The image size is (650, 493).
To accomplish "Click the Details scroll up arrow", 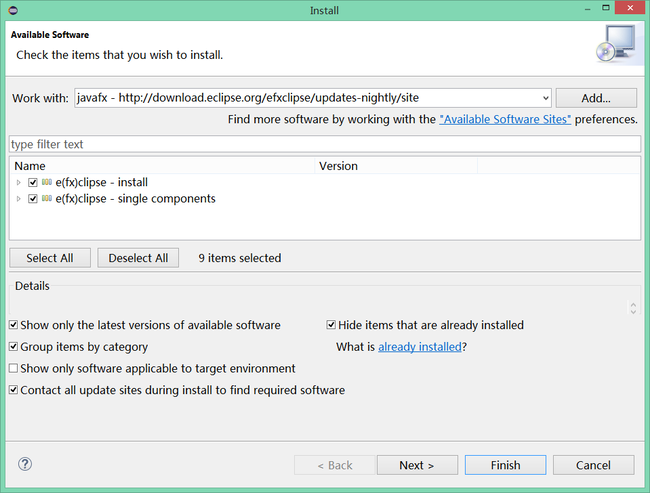I will pyautogui.click(x=633, y=304).
